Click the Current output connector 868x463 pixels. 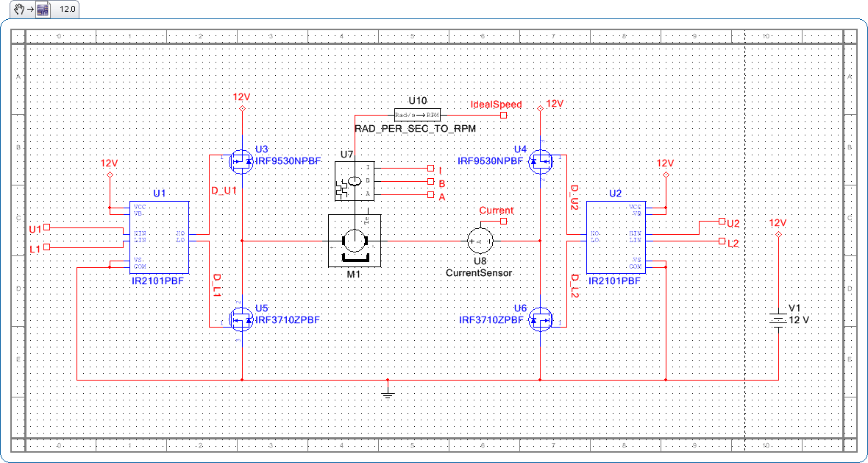point(503,221)
